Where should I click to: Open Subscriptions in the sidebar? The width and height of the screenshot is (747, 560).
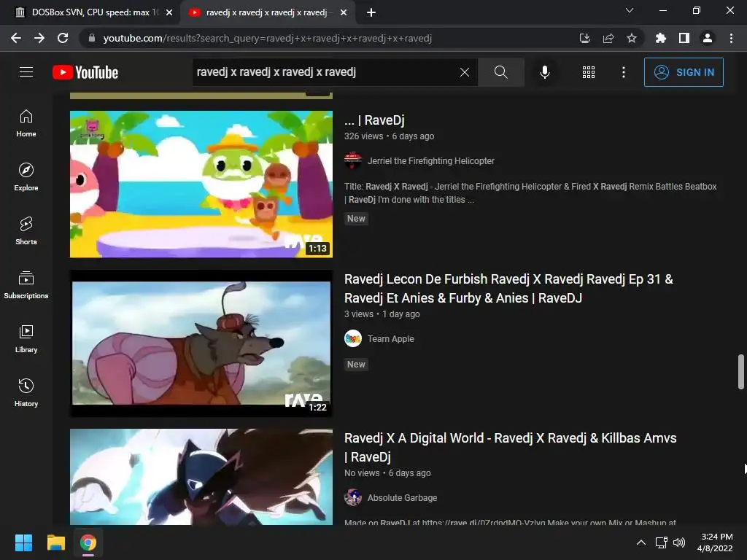pyautogui.click(x=26, y=285)
